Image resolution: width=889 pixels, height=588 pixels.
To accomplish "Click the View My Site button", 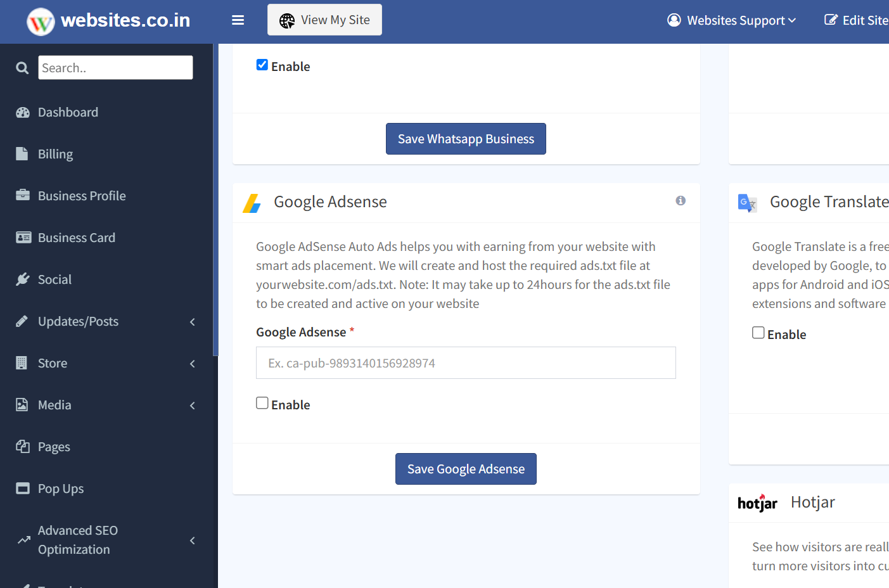I will (x=324, y=20).
